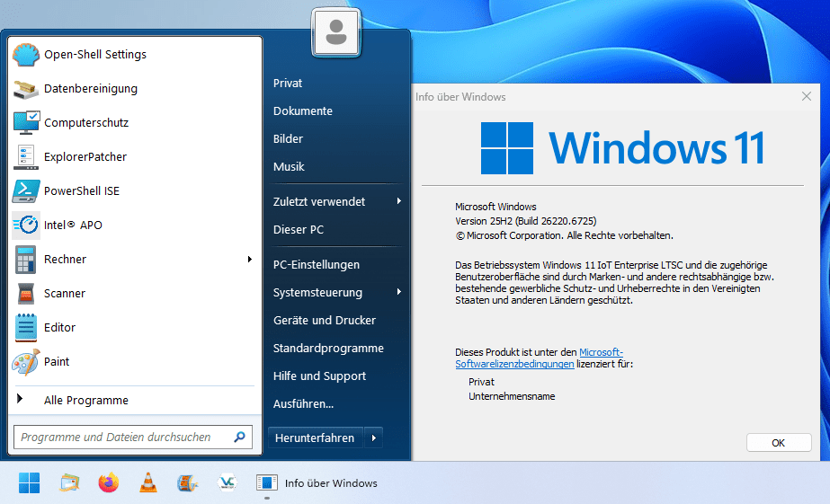Expand the Systemsteuerung submenu arrow

tap(398, 292)
